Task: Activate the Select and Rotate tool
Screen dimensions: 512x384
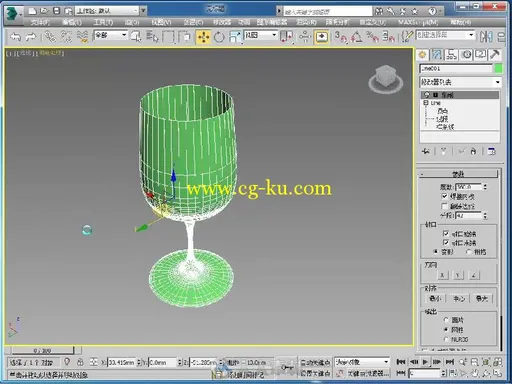Action: (219, 37)
